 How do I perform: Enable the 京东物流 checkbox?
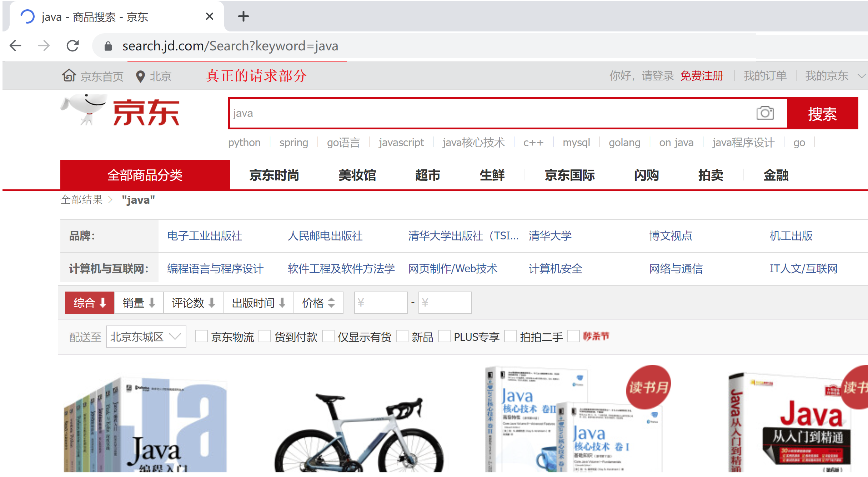[x=201, y=336]
